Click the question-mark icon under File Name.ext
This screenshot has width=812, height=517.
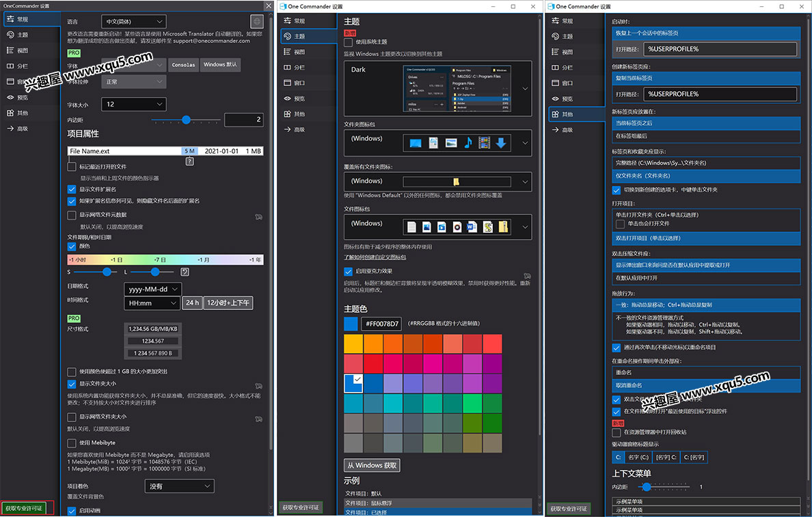click(189, 161)
